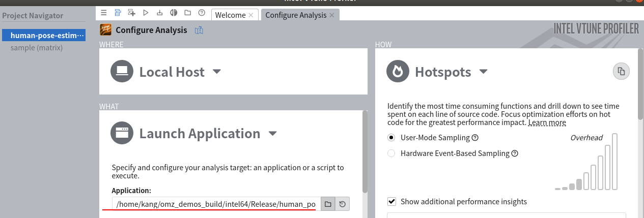Click the Application path input field
The width and height of the screenshot is (644, 218).
pos(216,204)
